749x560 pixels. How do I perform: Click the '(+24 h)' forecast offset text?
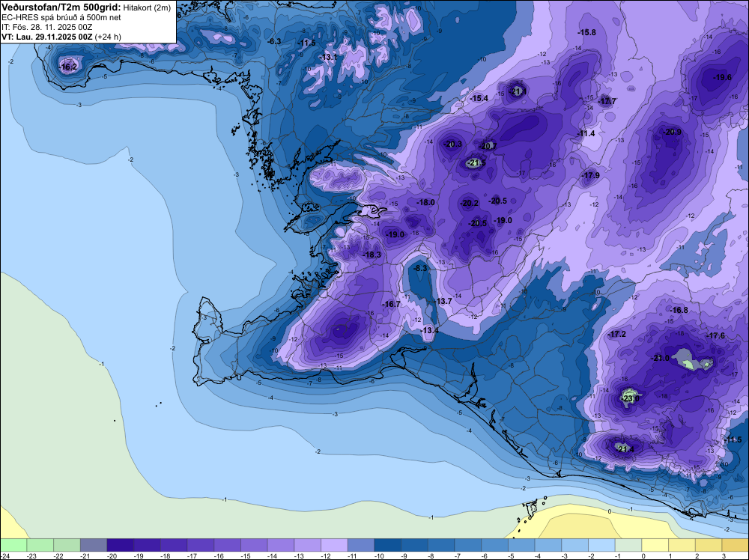point(108,37)
